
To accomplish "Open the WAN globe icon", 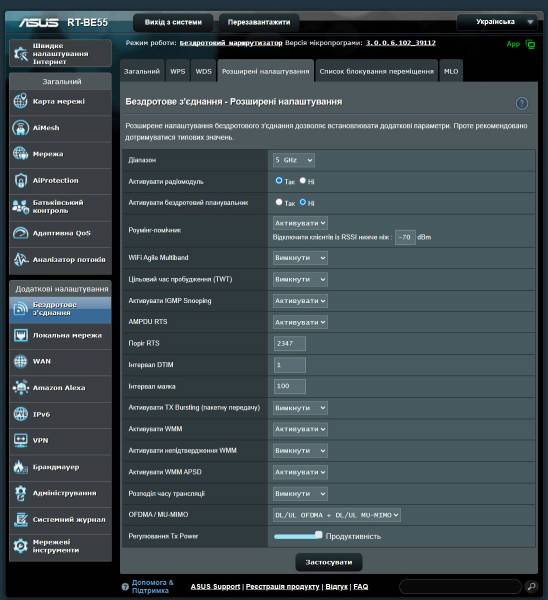I will point(20,361).
